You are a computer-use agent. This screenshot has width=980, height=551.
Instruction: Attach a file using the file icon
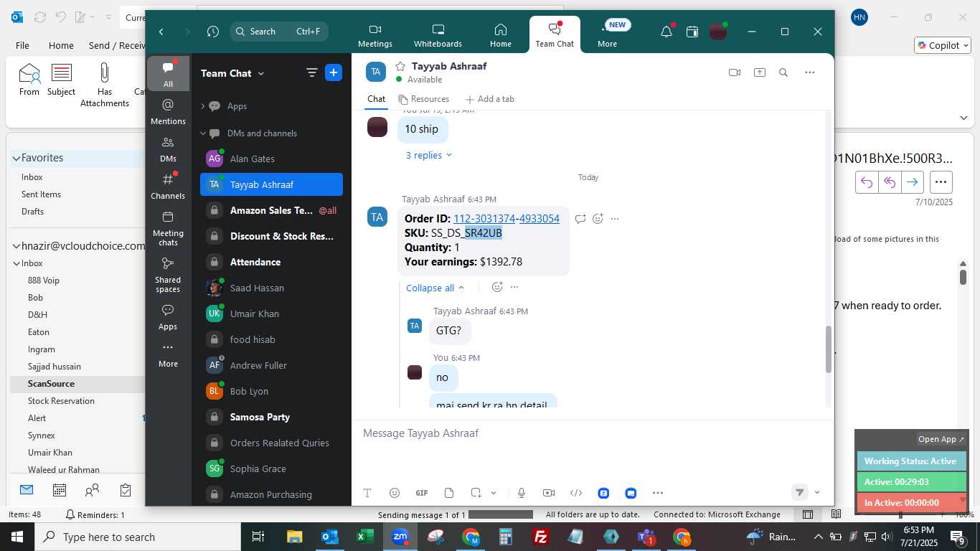449,493
